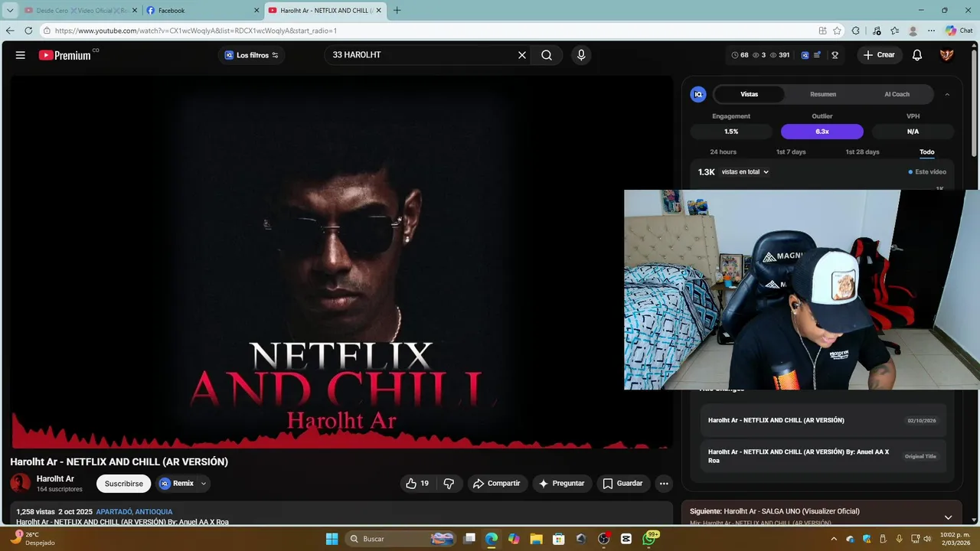Click the Suscribirse button
980x551 pixels.
point(124,484)
